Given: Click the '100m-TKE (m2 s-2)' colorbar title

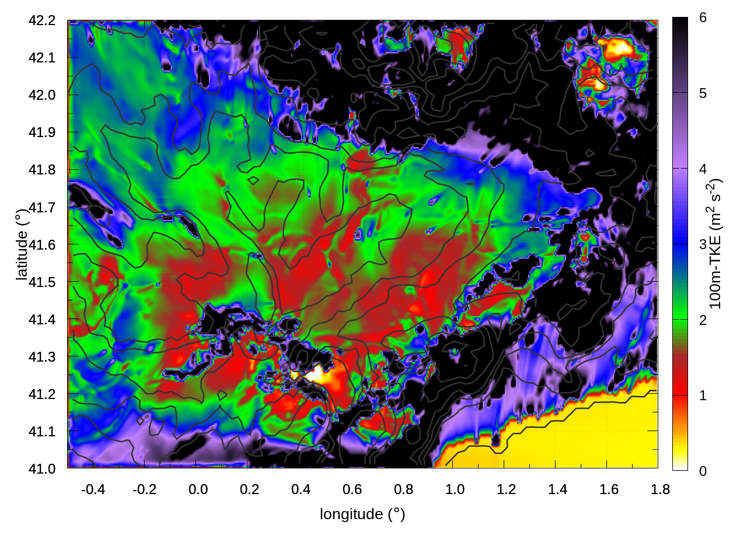Looking at the screenshot, I should coord(716,244).
